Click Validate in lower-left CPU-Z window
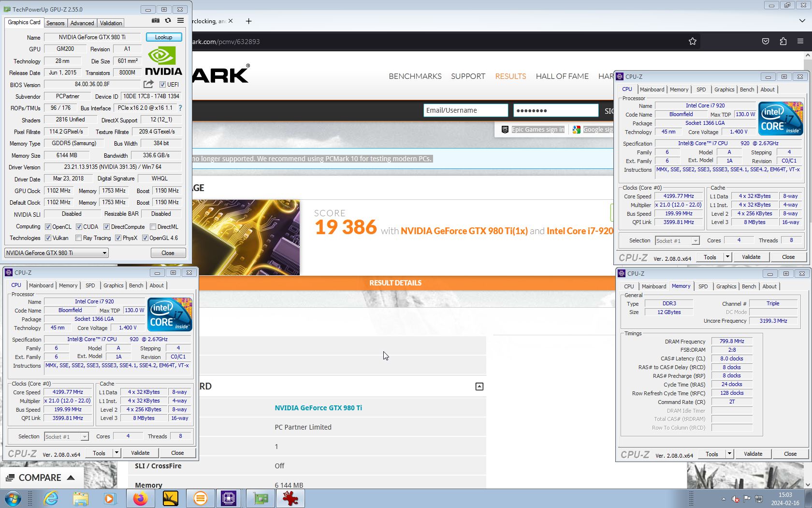The width and height of the screenshot is (812, 508). 140,453
